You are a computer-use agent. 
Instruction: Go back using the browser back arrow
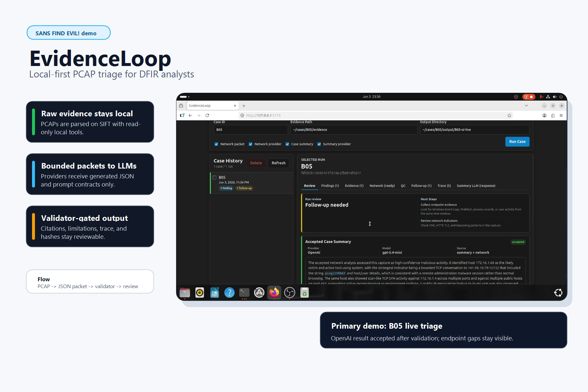190,115
